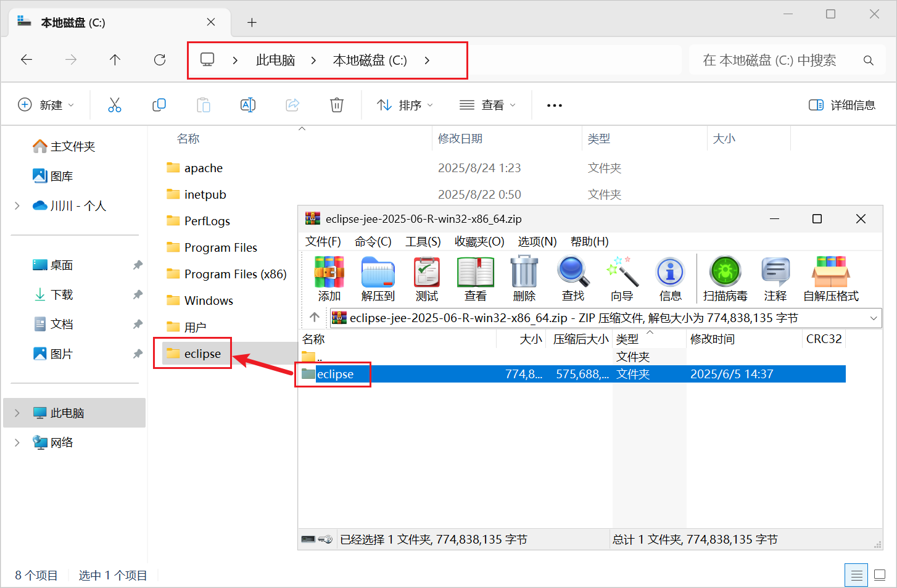Click the 名称 column header in Explorer

click(x=188, y=139)
